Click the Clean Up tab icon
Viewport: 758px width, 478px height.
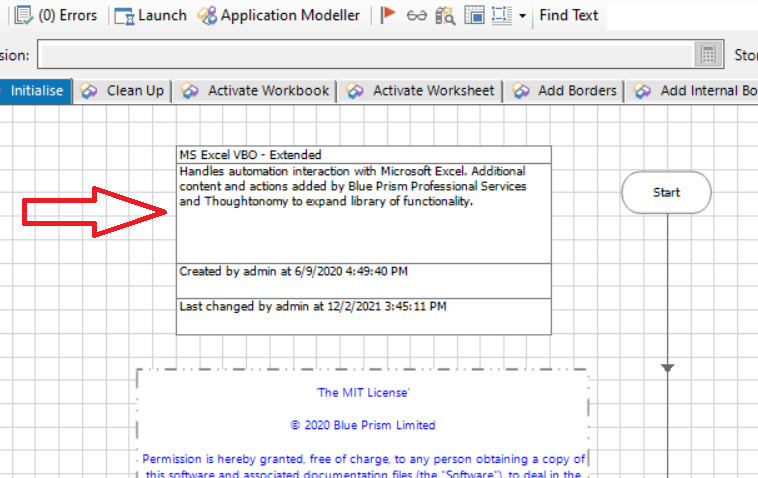[x=88, y=91]
